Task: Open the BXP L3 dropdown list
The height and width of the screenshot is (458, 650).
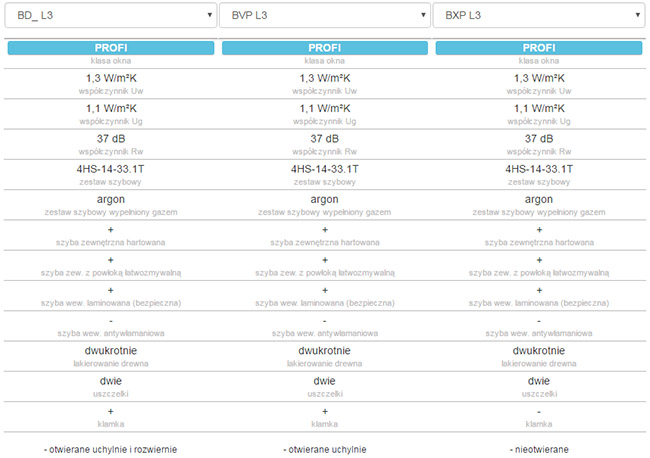Action: (538, 15)
